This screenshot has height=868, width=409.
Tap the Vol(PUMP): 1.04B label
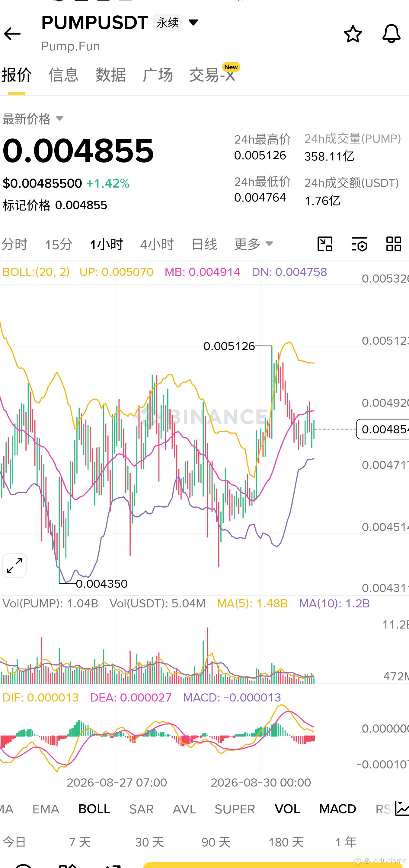50,603
